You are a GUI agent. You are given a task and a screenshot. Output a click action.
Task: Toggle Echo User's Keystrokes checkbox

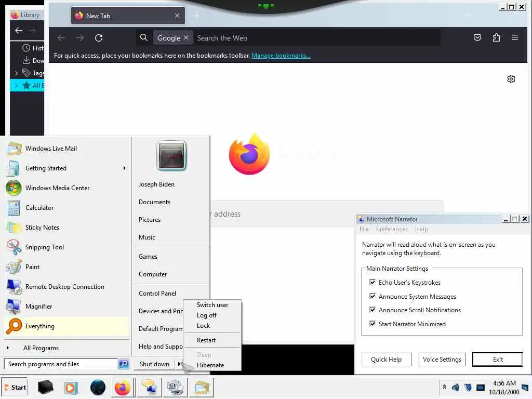click(x=372, y=282)
